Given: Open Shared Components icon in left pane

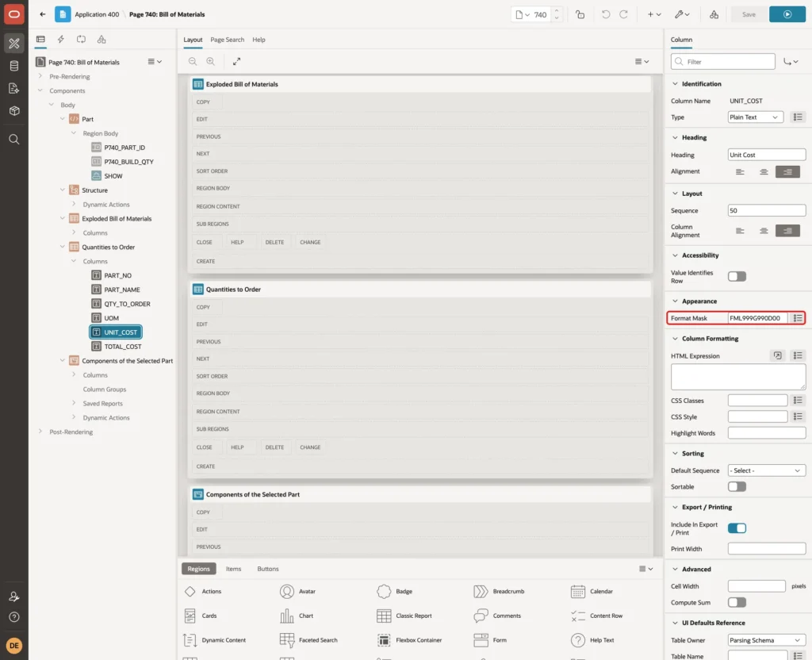Looking at the screenshot, I should pyautogui.click(x=101, y=40).
